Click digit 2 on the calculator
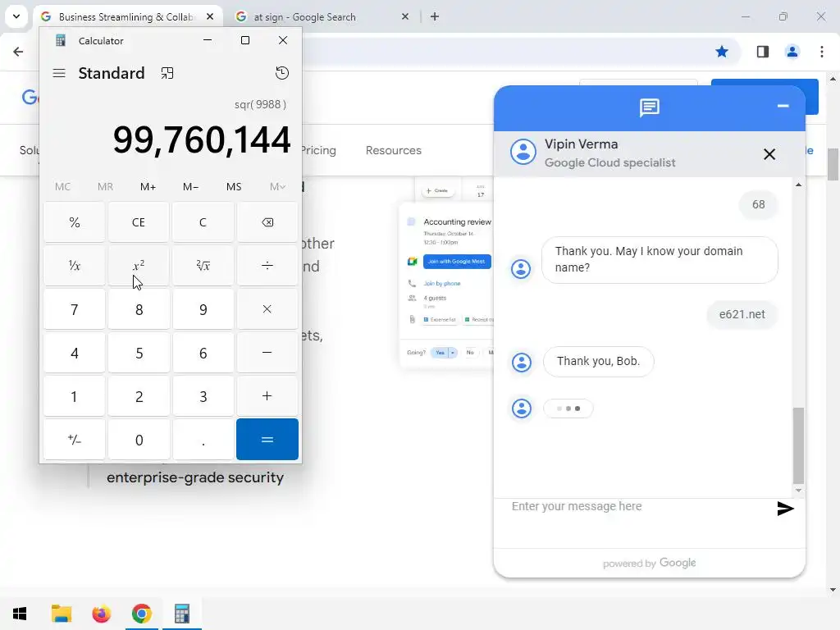Viewport: 840px width, 630px height. click(x=139, y=396)
